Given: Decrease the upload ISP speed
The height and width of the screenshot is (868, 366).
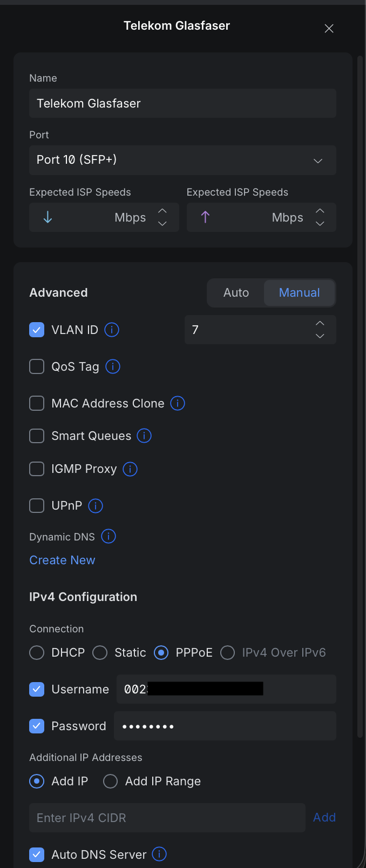Looking at the screenshot, I should click(320, 223).
